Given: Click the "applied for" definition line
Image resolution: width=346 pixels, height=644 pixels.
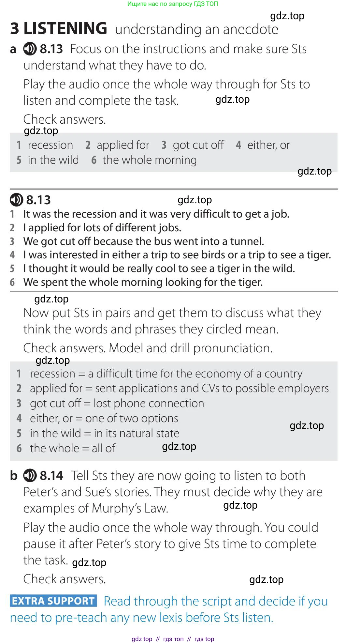Looking at the screenshot, I should [179, 388].
